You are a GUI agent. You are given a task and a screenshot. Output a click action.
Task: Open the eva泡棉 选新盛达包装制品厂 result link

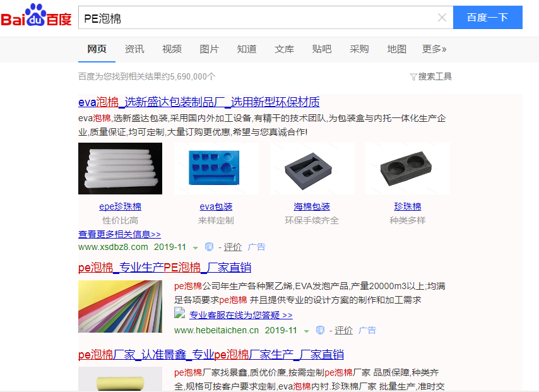coord(199,102)
